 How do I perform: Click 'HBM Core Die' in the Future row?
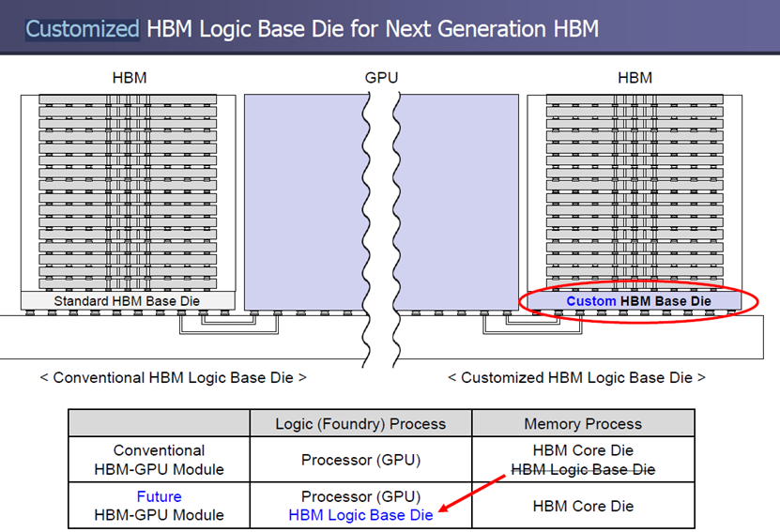[x=583, y=506]
